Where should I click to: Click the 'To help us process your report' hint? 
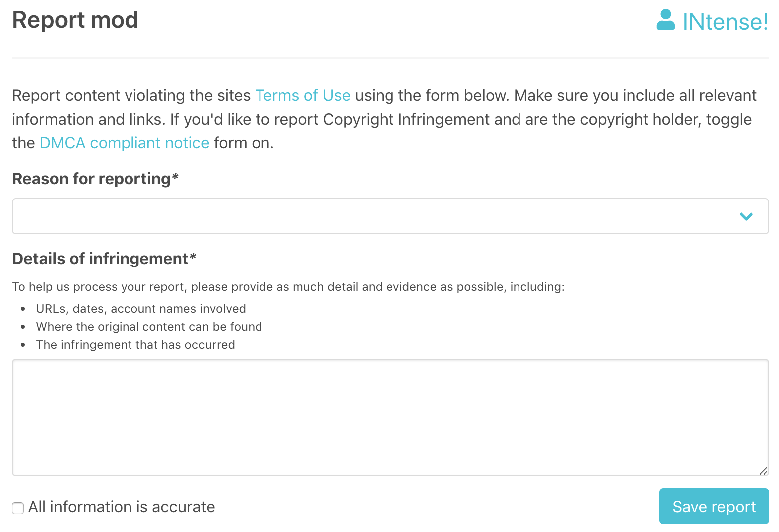pos(289,287)
